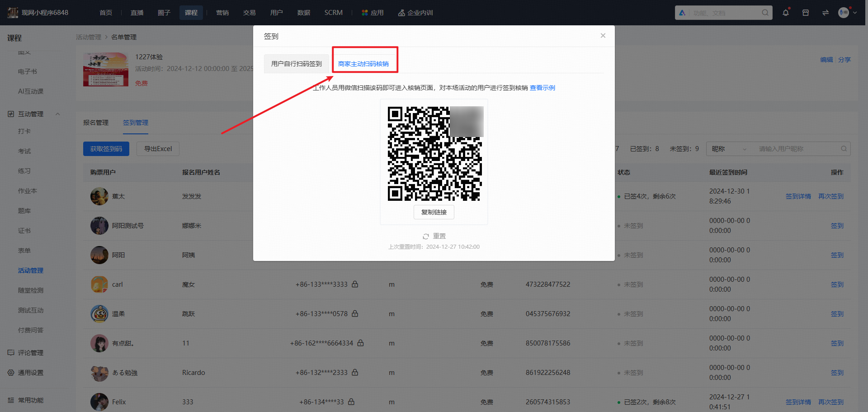Viewport: 868px width, 412px height.
Task: Click the 编辑 link for the activity
Action: click(x=826, y=60)
